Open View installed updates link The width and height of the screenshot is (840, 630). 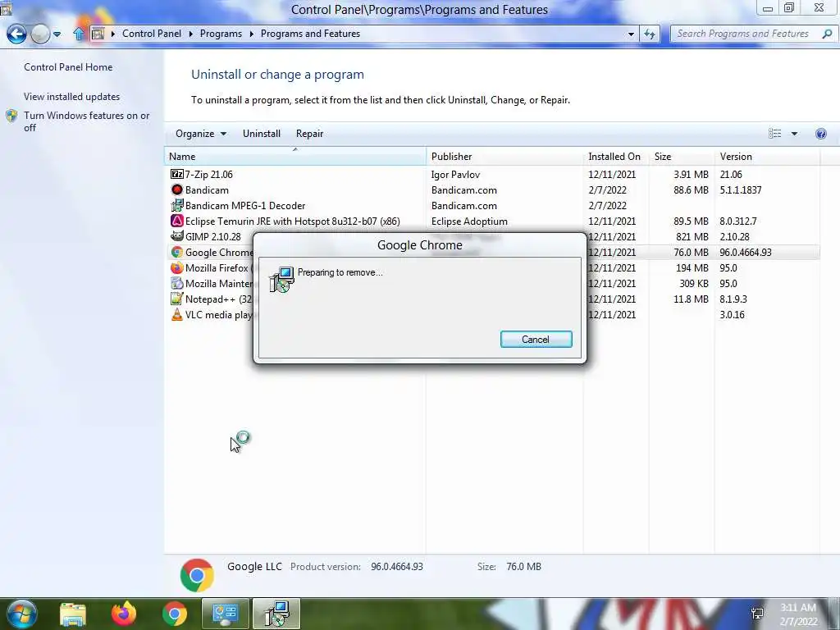tap(72, 97)
